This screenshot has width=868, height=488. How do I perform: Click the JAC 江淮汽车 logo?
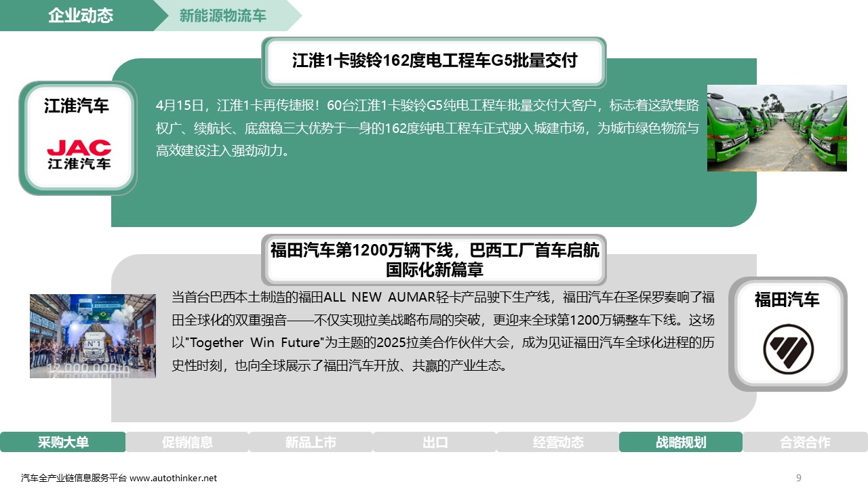tap(79, 155)
